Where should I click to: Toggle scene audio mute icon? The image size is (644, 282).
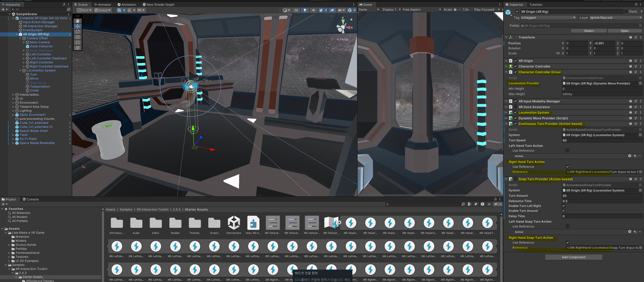click(x=313, y=10)
